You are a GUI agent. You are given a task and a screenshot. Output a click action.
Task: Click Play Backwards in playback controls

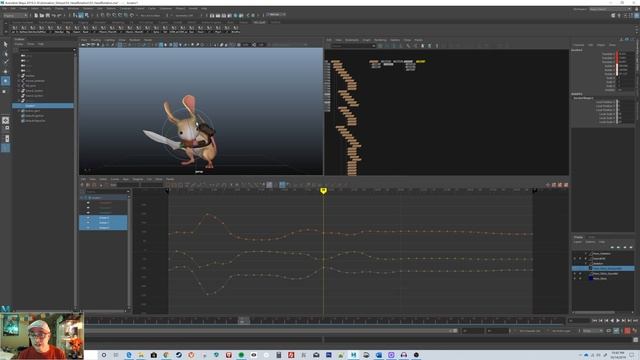tap(612, 321)
